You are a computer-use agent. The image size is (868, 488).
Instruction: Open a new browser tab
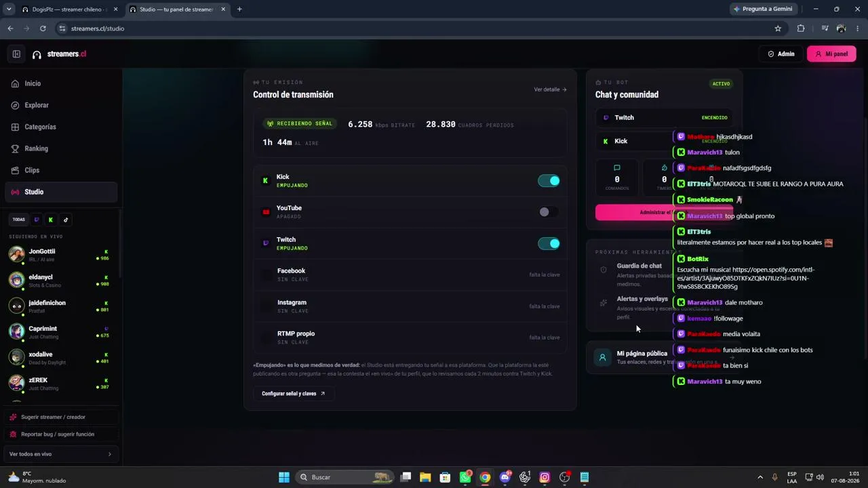click(x=239, y=9)
